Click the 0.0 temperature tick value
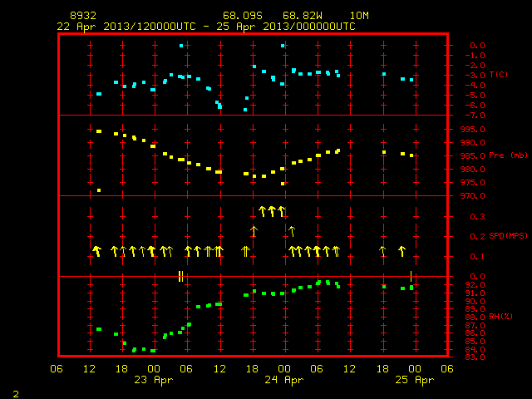 click(477, 46)
